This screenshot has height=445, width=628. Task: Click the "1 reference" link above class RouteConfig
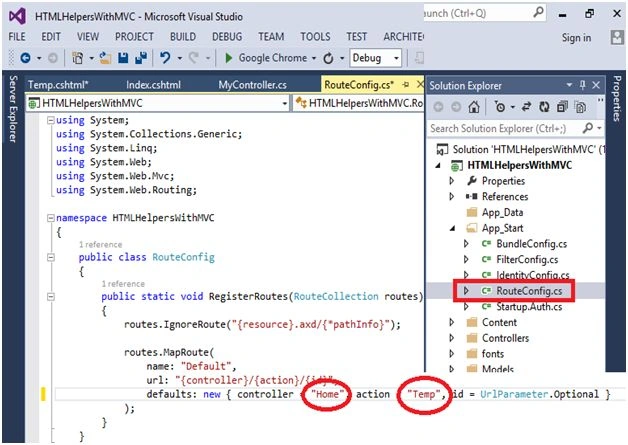tap(100, 244)
